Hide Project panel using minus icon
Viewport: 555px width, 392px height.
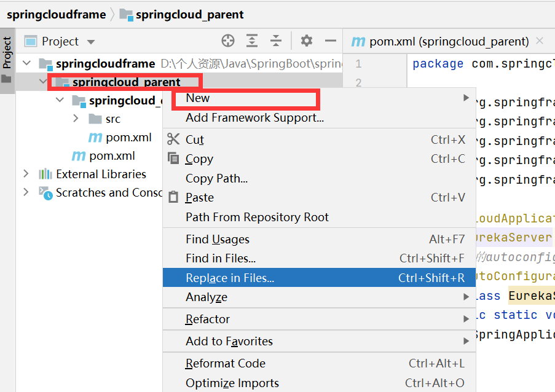pos(330,41)
